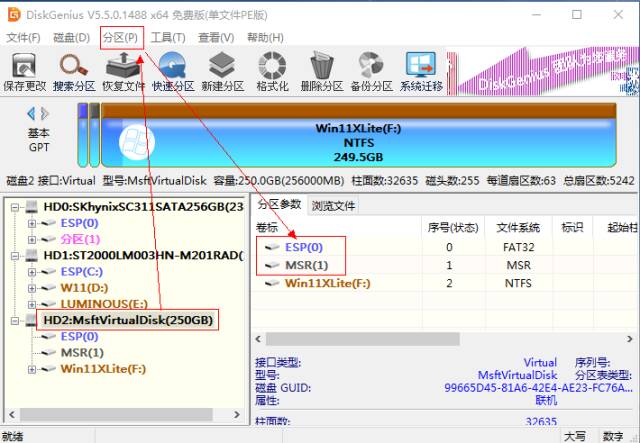Click the 序号(状态) column header

pyautogui.click(x=453, y=227)
